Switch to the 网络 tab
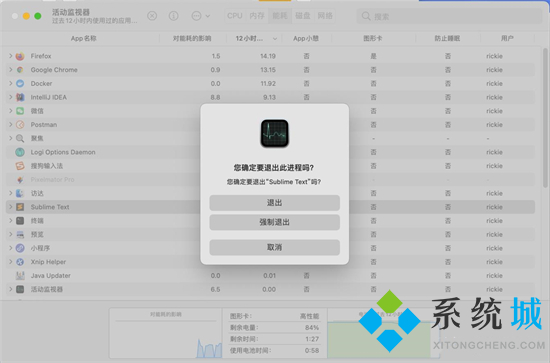550x363 pixels. click(325, 16)
